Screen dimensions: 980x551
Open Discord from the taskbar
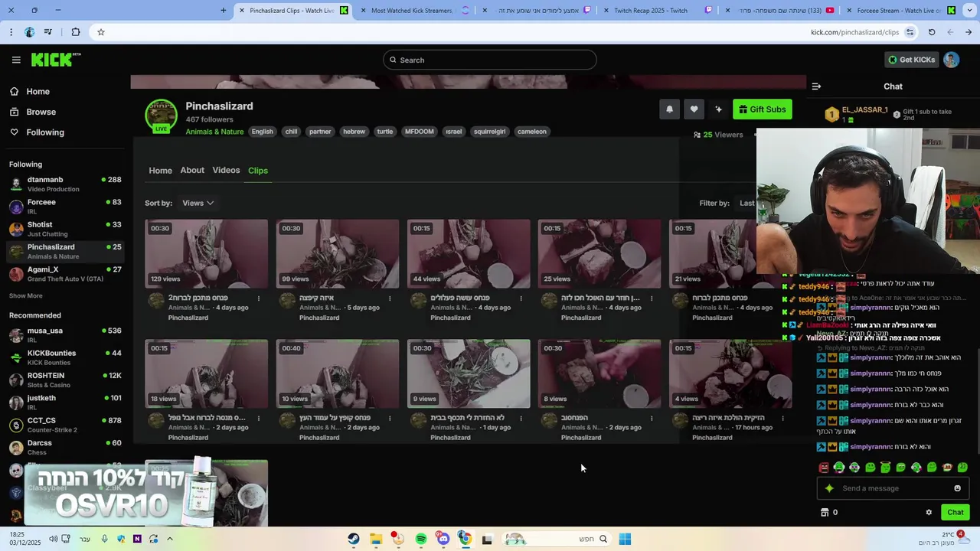click(443, 539)
